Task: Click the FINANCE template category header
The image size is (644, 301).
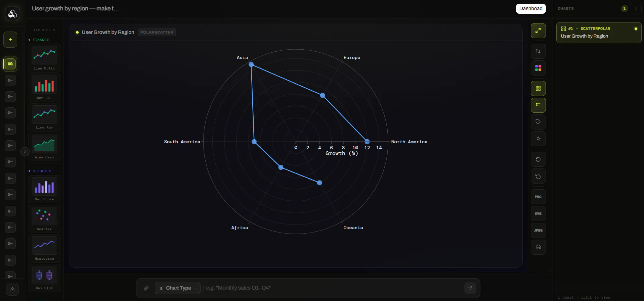Action: tap(39, 40)
